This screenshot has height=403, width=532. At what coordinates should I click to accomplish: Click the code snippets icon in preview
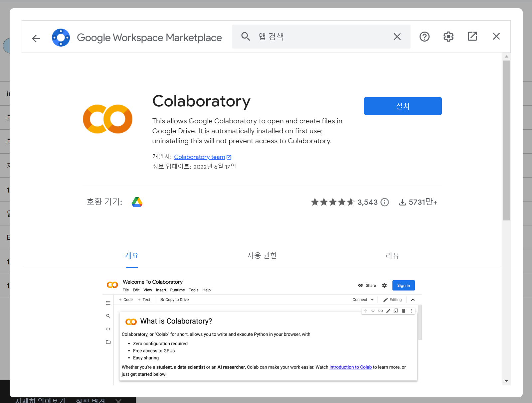click(x=108, y=329)
